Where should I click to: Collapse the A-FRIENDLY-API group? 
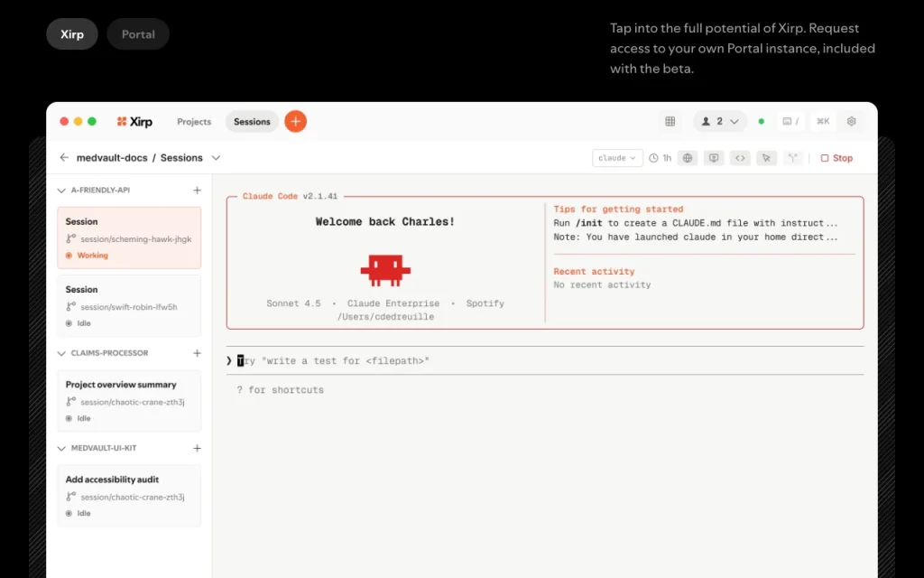tap(61, 191)
